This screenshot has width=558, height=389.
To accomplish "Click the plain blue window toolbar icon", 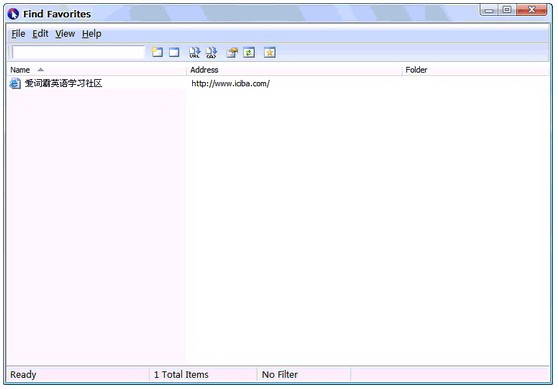I will [174, 53].
